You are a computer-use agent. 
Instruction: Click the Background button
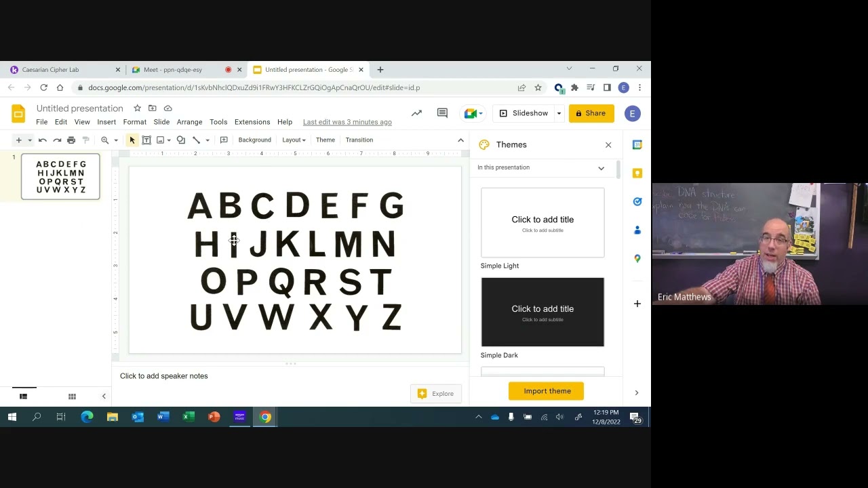point(255,140)
